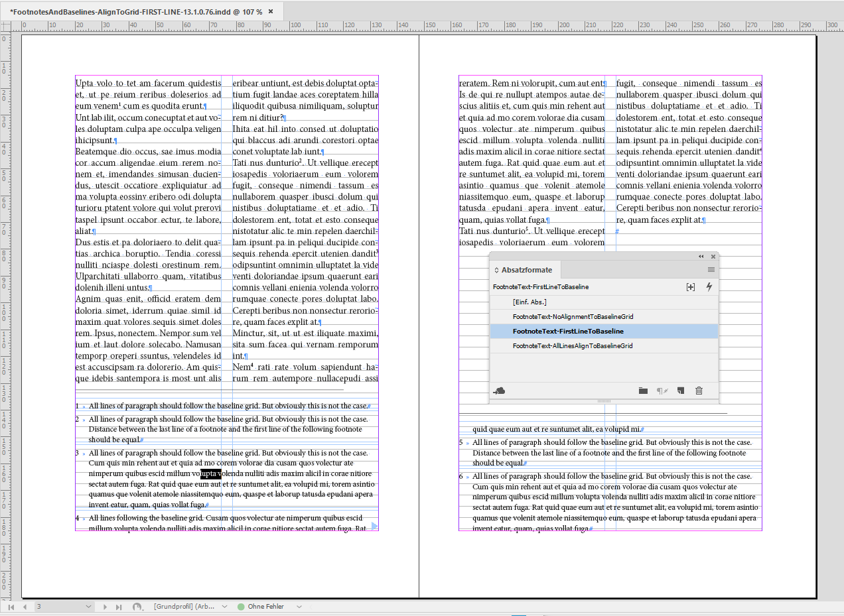Expand the Ohne Fehler error dropdown
Viewport: 844px width, 616px height.
297,606
